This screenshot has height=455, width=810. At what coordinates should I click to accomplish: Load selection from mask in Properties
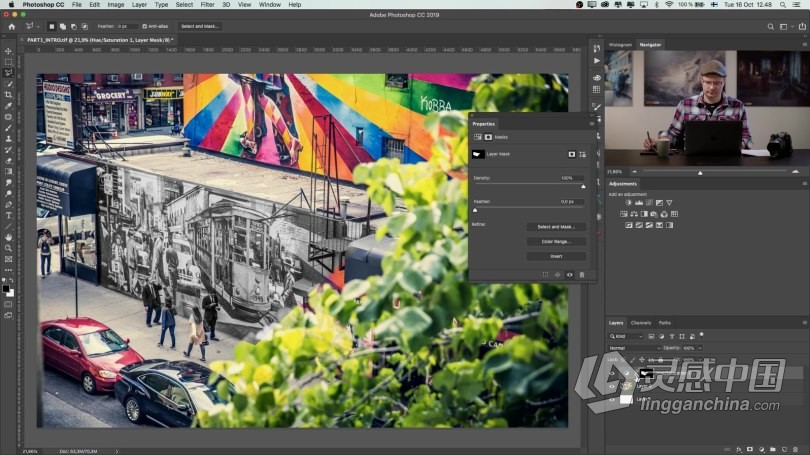pyautogui.click(x=546, y=275)
